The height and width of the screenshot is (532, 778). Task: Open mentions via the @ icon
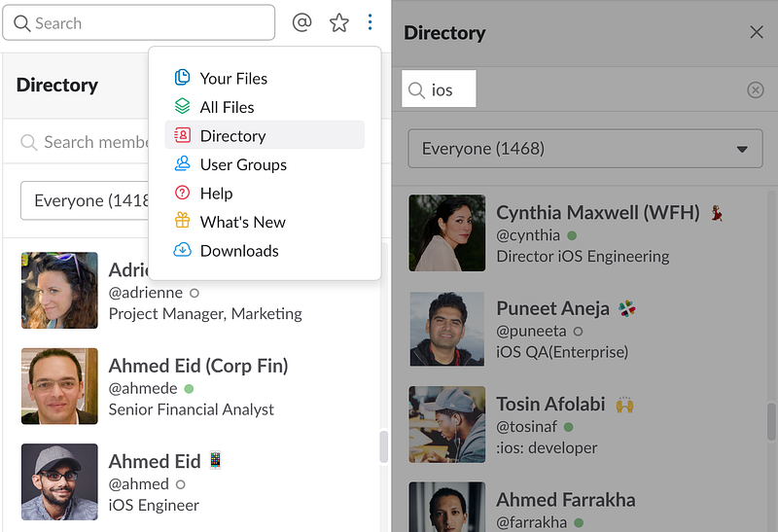click(x=301, y=22)
